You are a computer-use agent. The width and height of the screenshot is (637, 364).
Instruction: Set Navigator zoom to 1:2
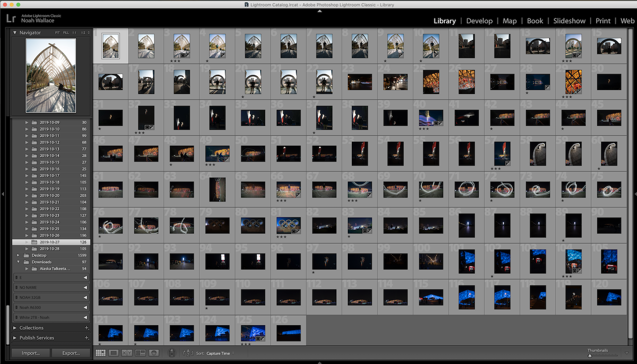click(x=84, y=33)
